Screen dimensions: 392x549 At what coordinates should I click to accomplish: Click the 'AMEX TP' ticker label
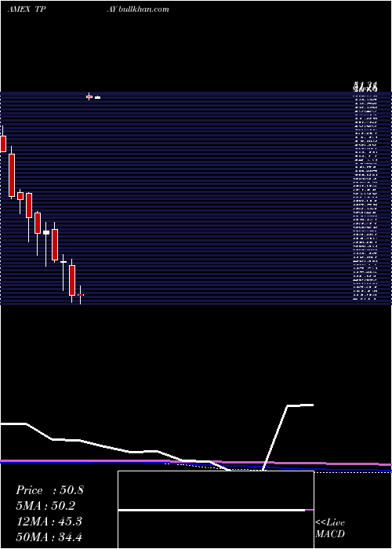coord(27,9)
